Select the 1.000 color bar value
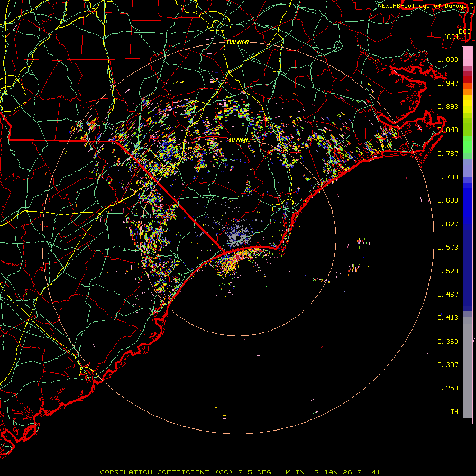476x476 pixels. pyautogui.click(x=448, y=59)
